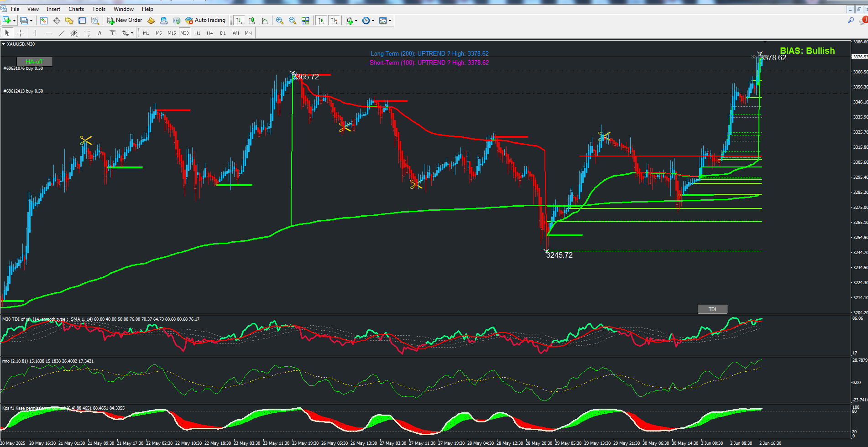Click the Tile Windows icon

305,21
